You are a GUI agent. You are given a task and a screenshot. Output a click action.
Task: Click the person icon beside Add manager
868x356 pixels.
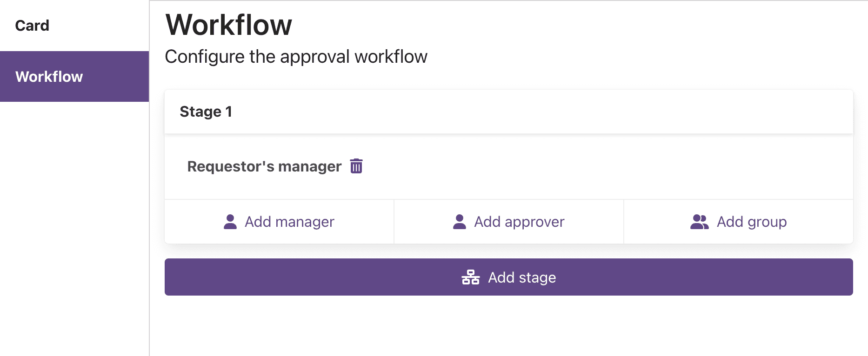230,222
